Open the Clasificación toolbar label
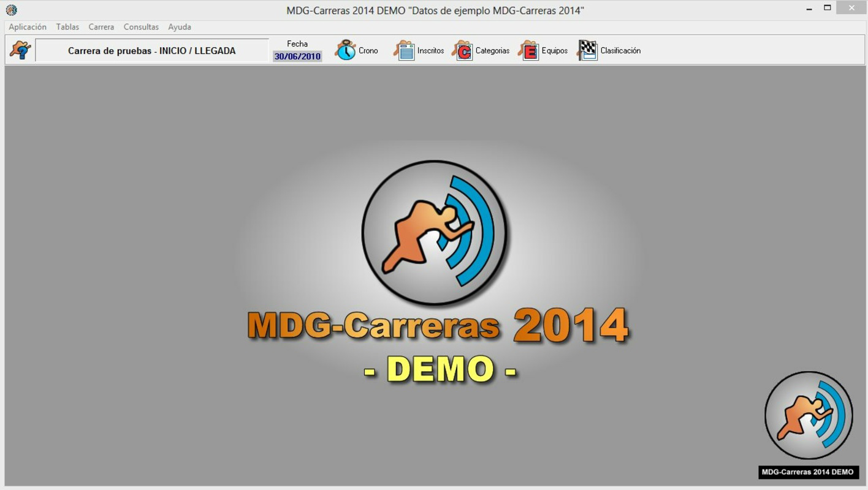Image resolution: width=868 pixels, height=490 pixels. pos(620,51)
